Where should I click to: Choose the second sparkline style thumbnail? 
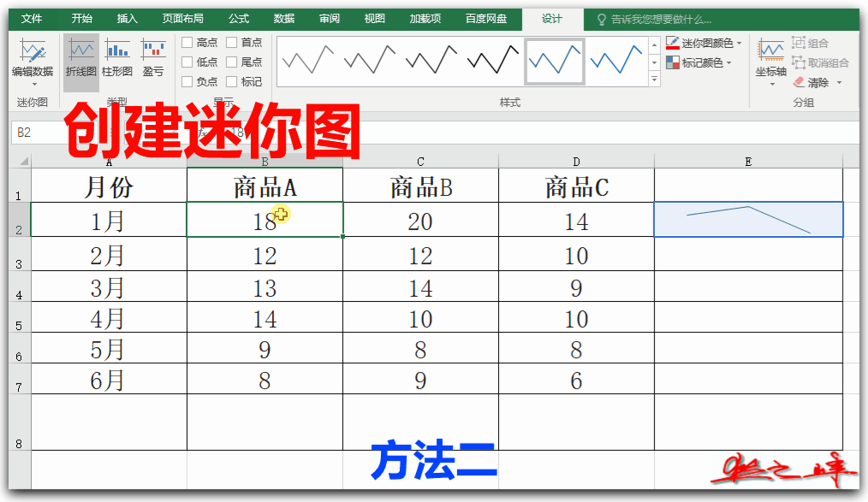tap(370, 61)
